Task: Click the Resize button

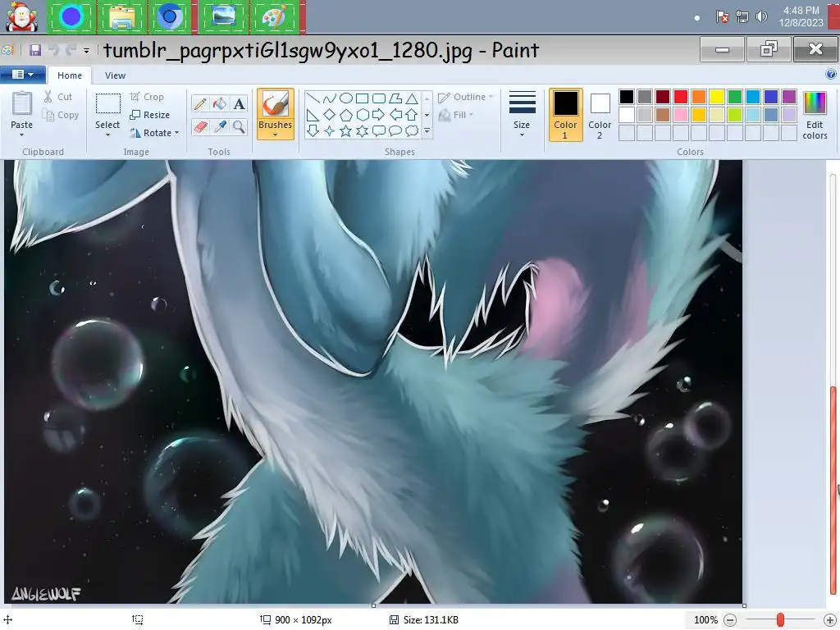Action: [x=150, y=115]
